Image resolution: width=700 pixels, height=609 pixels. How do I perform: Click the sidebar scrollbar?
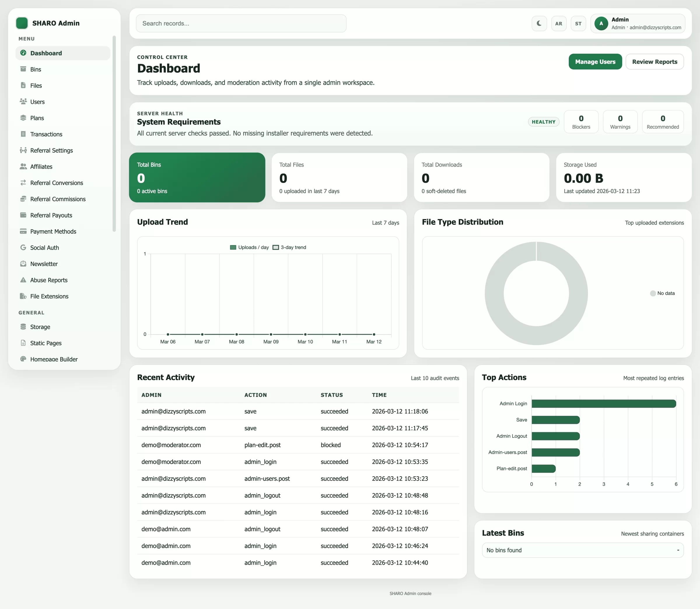pyautogui.click(x=114, y=134)
